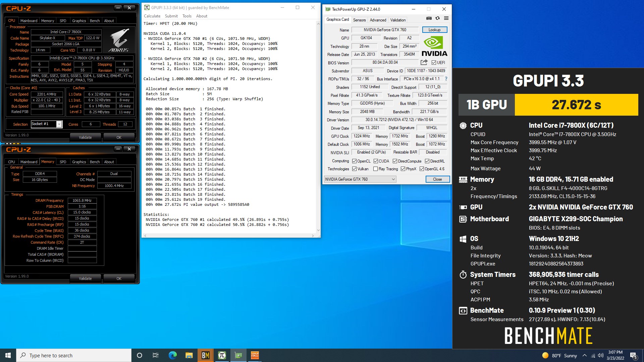Toggle the Ray Tracing checkbox

point(375,169)
